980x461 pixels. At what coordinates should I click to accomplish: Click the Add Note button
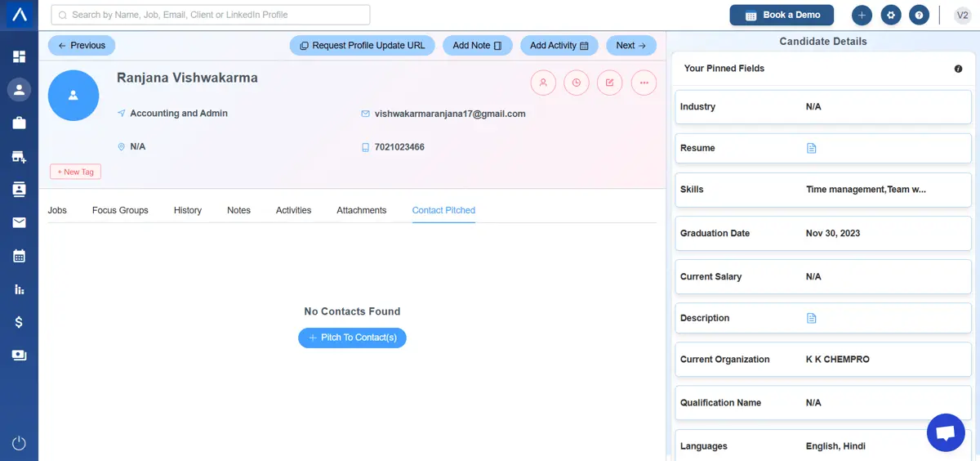(478, 46)
